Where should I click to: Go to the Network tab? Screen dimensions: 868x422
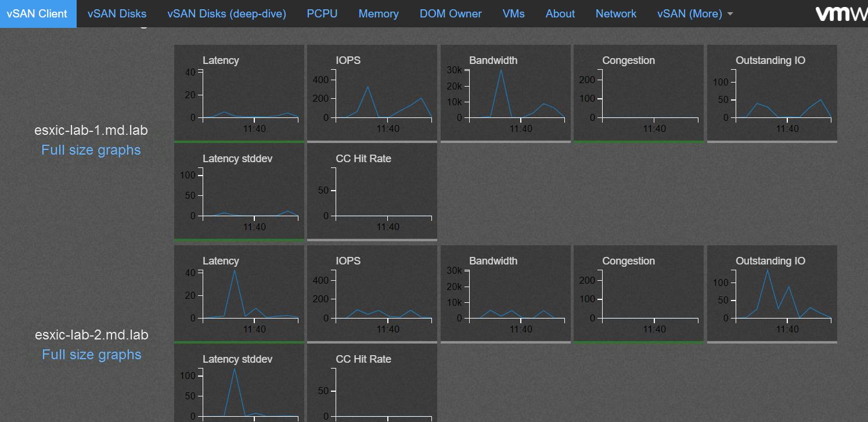616,13
